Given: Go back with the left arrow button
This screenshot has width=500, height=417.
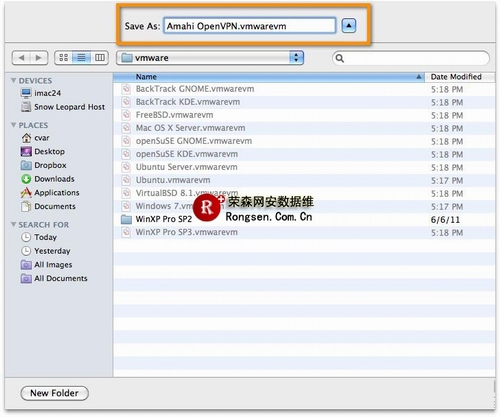Looking at the screenshot, I should (x=21, y=58).
